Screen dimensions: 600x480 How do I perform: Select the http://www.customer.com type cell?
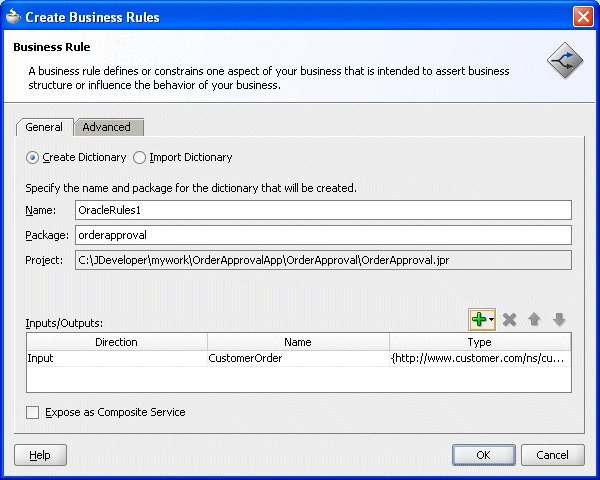(x=480, y=359)
